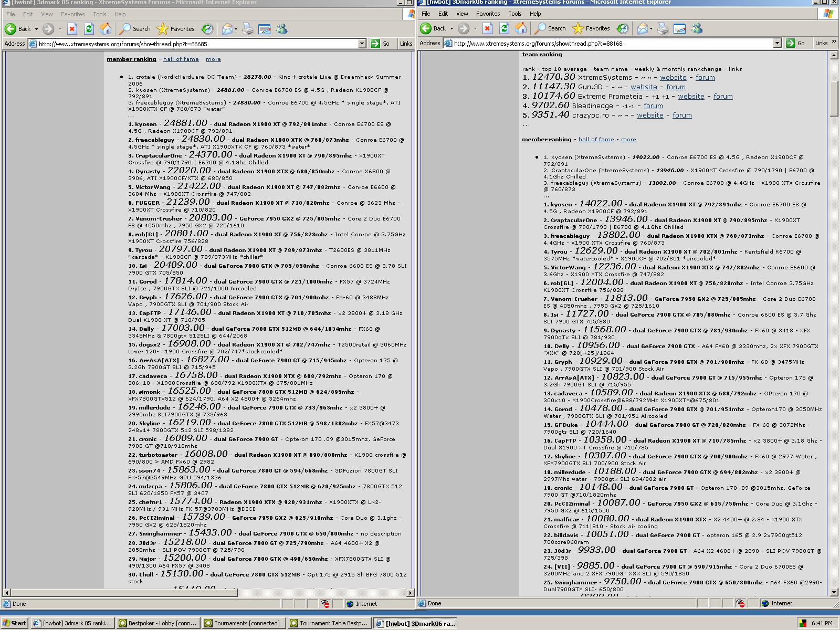This screenshot has height=630, width=840.
Task: Expand Back history dropdown in right window
Action: 451,28
